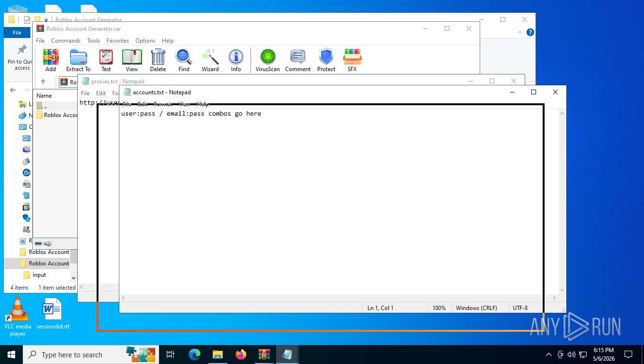Image resolution: width=644 pixels, height=364 pixels.
Task: Switch to WinRAR on the taskbar
Action: (x=264, y=355)
